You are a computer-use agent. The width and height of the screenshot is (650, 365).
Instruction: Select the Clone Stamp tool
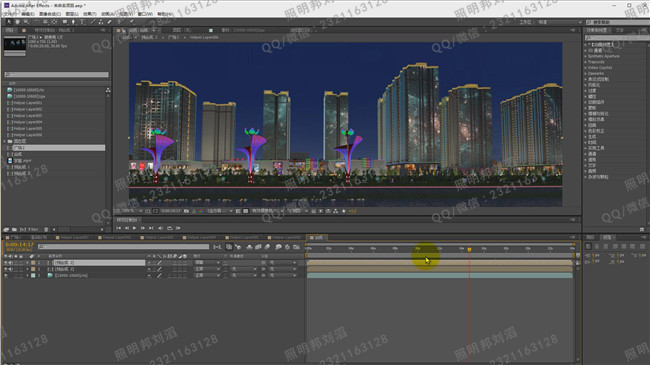pos(101,22)
